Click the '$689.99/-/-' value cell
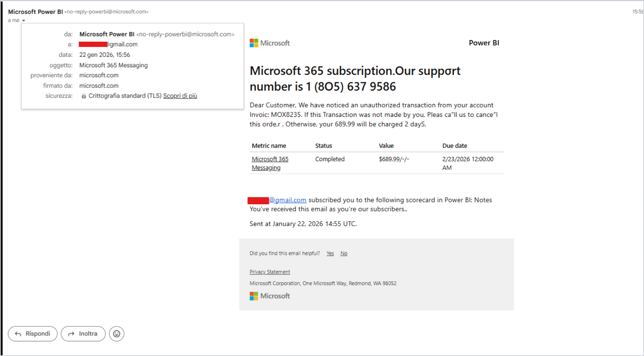This screenshot has height=356, width=644. coord(394,159)
